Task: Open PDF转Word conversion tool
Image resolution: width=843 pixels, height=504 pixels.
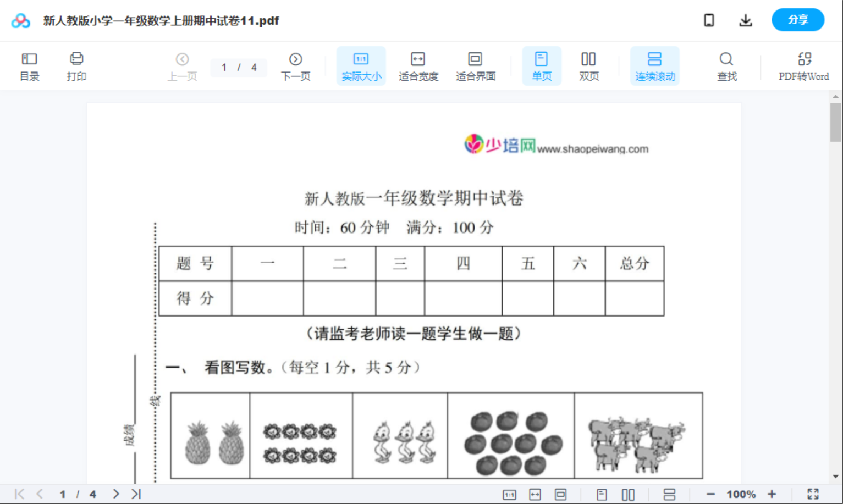Action: [805, 65]
